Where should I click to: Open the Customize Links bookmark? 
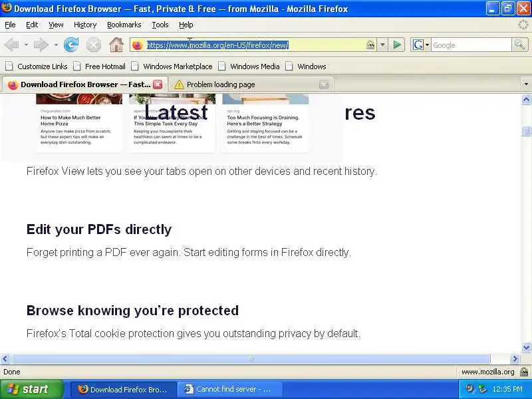pos(37,66)
